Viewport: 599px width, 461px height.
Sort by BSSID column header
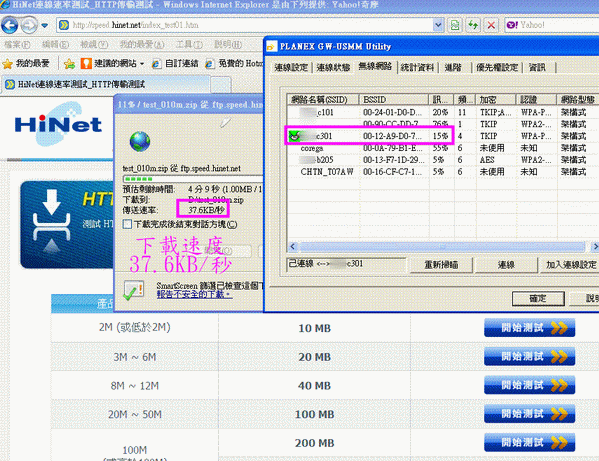393,100
